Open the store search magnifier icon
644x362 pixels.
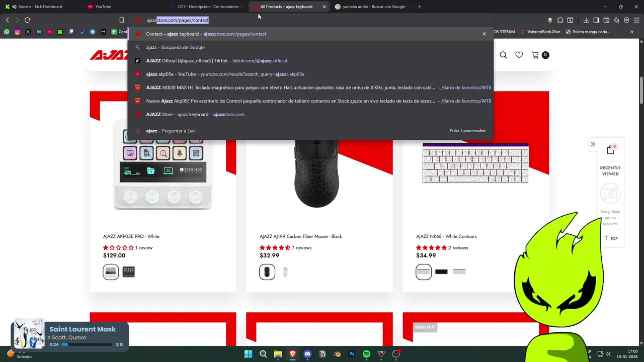pos(503,55)
